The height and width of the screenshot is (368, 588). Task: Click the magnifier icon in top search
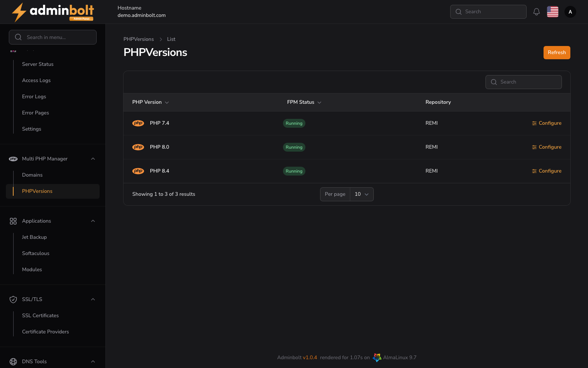459,12
